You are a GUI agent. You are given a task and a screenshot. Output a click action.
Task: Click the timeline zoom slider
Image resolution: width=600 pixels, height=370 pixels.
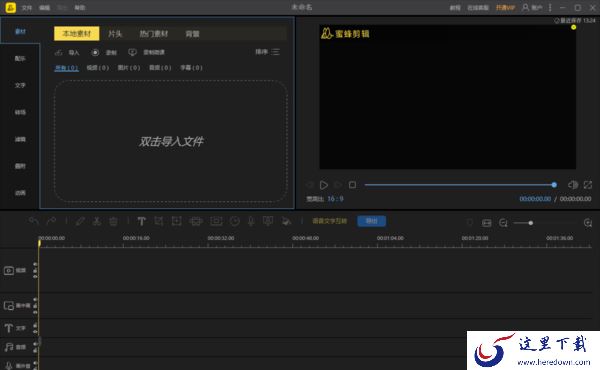(545, 223)
